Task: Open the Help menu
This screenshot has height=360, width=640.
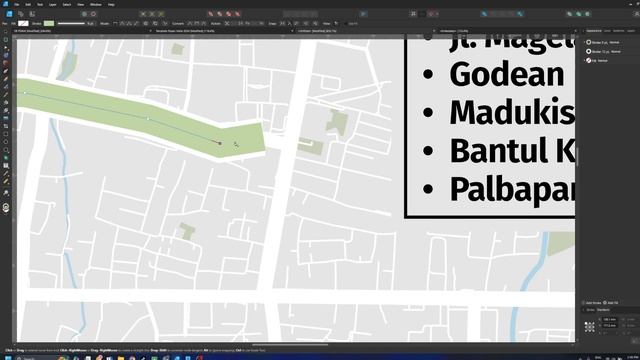Action: [x=111, y=4]
